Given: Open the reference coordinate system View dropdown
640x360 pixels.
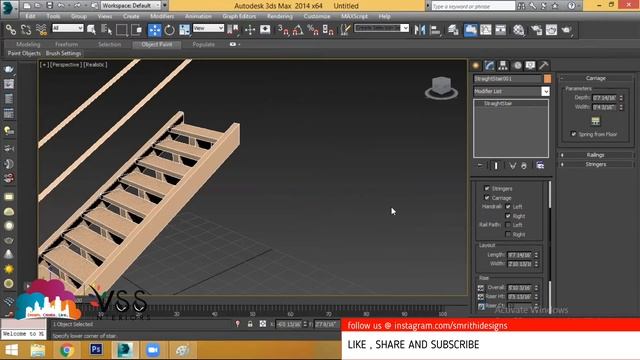Looking at the screenshot, I should coord(208,28).
